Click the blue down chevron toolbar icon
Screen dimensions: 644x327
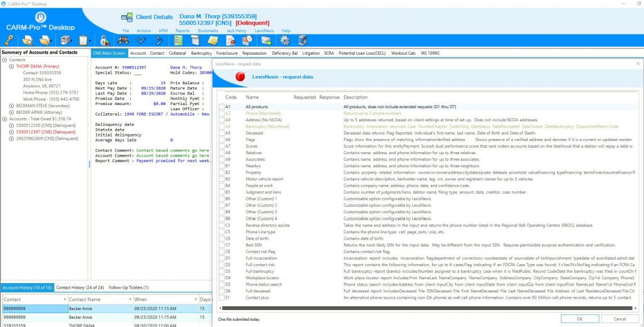pyautogui.click(x=141, y=40)
